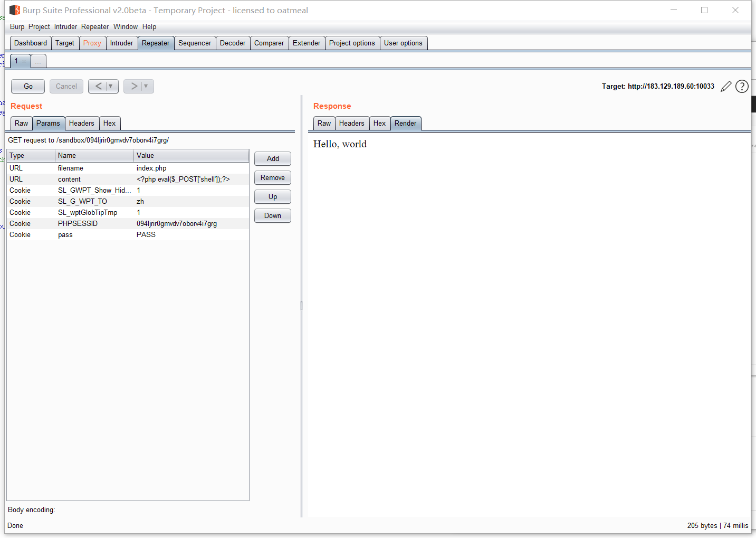Select the request Params tab

49,124
